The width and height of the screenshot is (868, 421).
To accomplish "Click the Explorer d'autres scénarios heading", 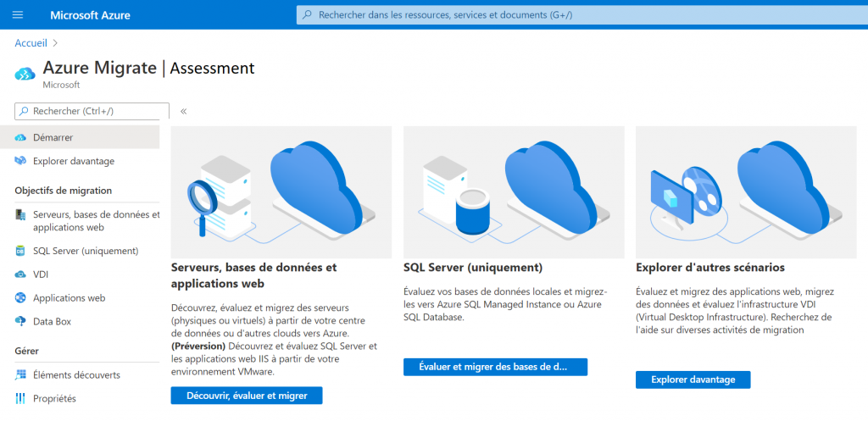I will click(x=710, y=268).
